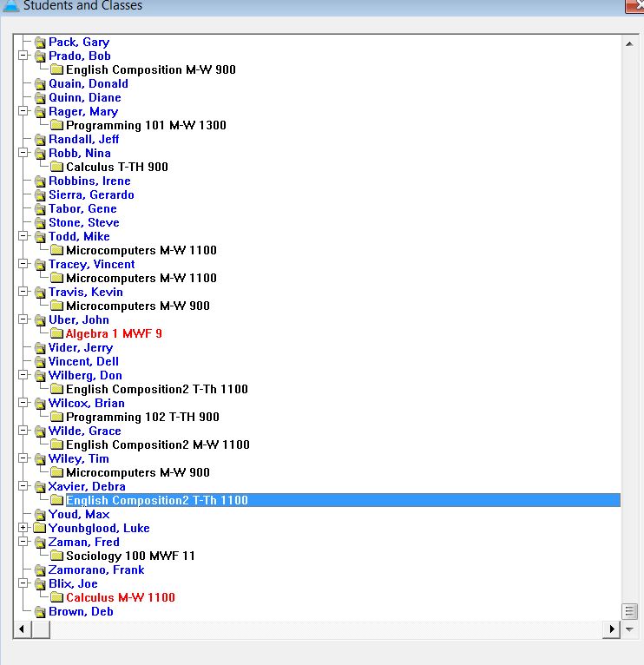This screenshot has height=665, width=644.
Task: Click the folder icon beside Brown, Deb
Action: [40, 612]
